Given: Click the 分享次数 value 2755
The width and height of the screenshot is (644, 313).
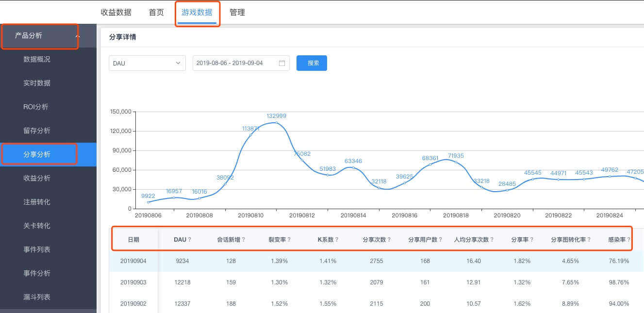Looking at the screenshot, I should click(376, 261).
